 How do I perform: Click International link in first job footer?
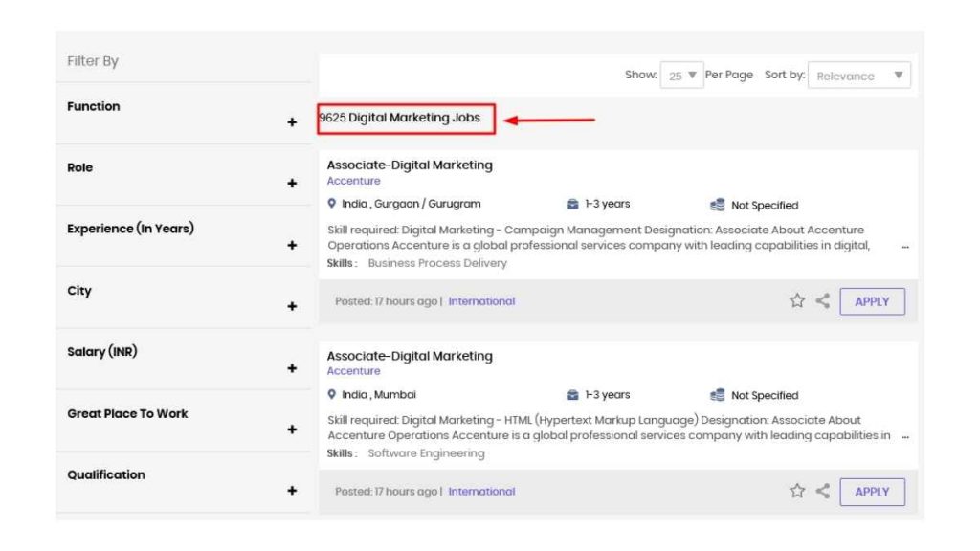pyautogui.click(x=482, y=301)
